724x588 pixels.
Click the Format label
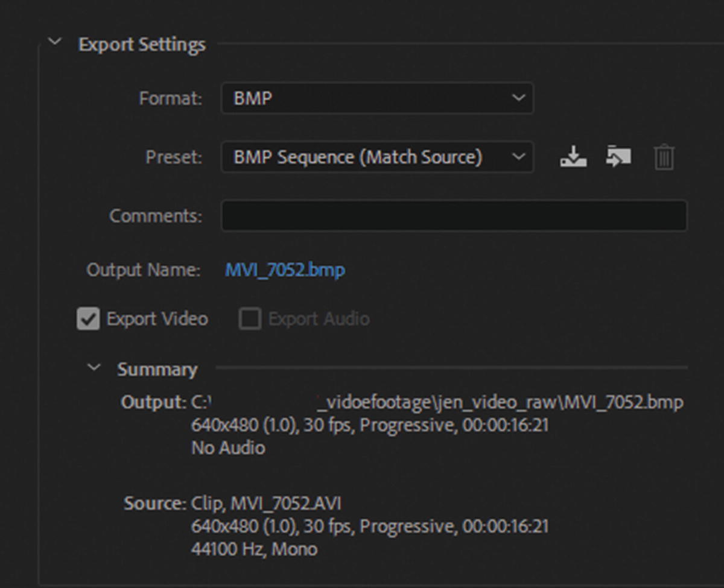171,98
